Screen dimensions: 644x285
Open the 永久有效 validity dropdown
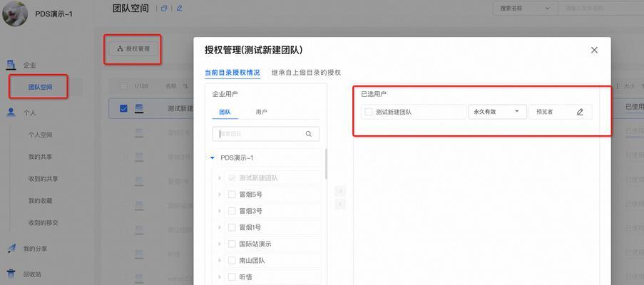497,112
